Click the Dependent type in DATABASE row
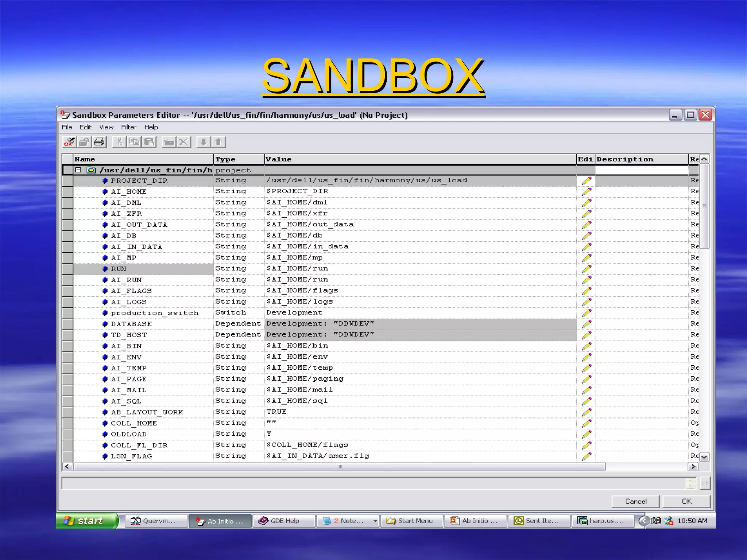 [238, 323]
